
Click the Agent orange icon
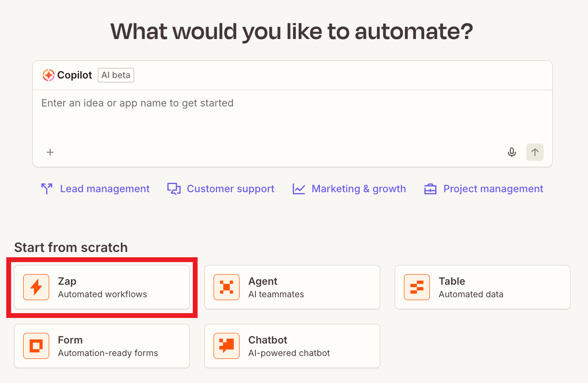click(227, 287)
